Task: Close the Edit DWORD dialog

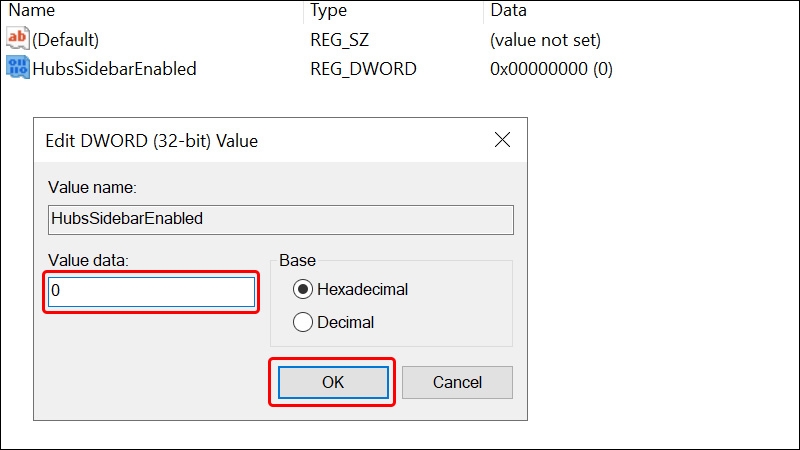Action: 502,139
